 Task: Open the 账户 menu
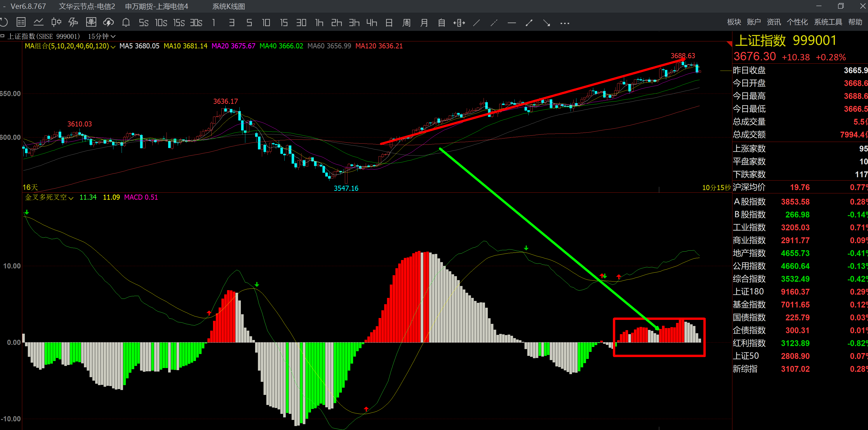click(x=754, y=22)
